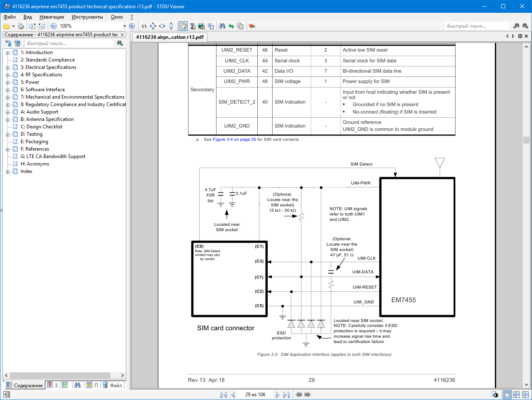The width and height of the screenshot is (532, 400).
Task: Open a file with the folder icon
Action: (x=7, y=26)
